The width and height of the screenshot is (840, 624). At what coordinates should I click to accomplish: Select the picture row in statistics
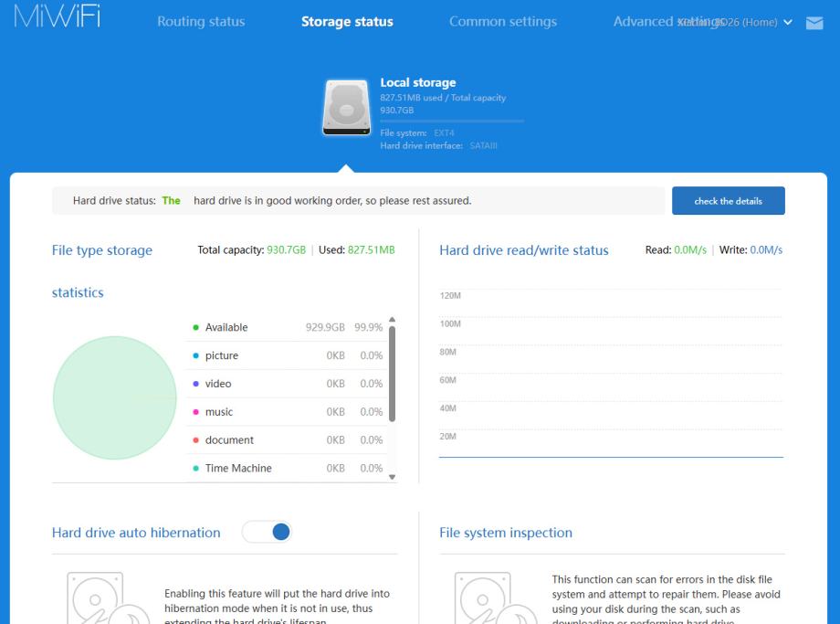point(288,355)
